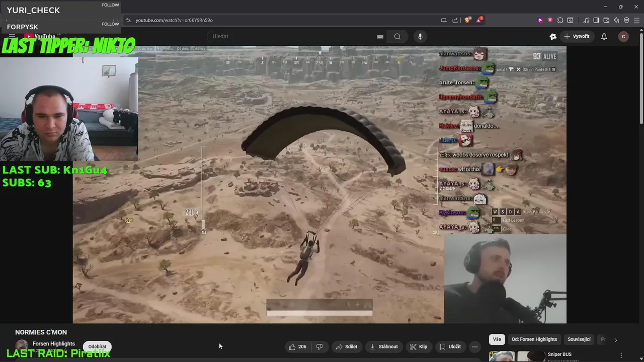Click the YouTube search magnifier button

tap(397, 36)
